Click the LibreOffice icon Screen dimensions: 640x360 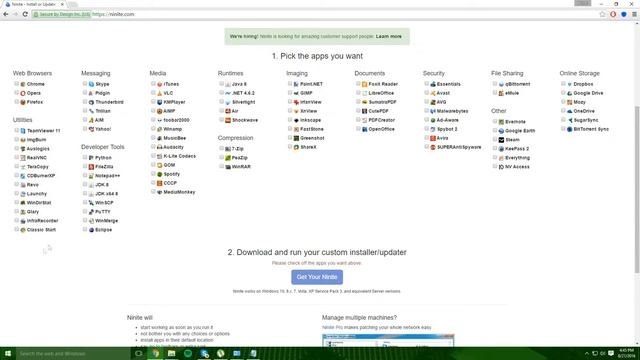click(364, 93)
